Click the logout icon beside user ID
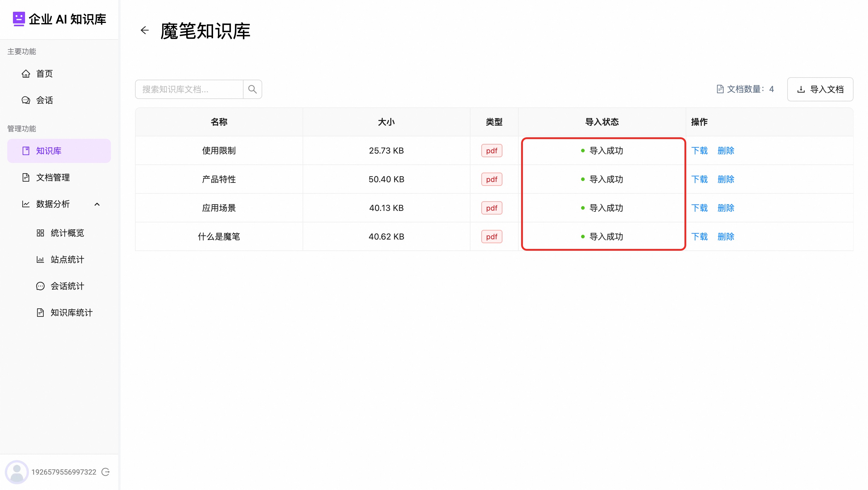Screen dimensions: 868x490 pos(105,472)
